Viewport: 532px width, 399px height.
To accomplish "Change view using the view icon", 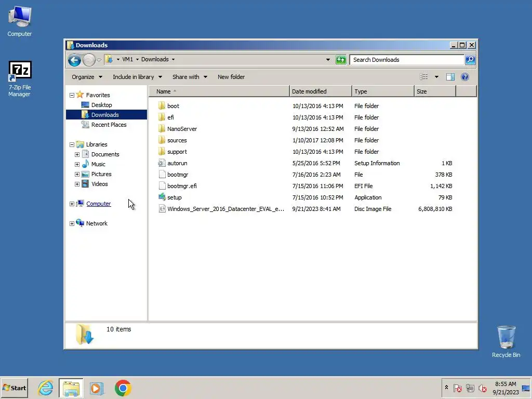I will (424, 77).
